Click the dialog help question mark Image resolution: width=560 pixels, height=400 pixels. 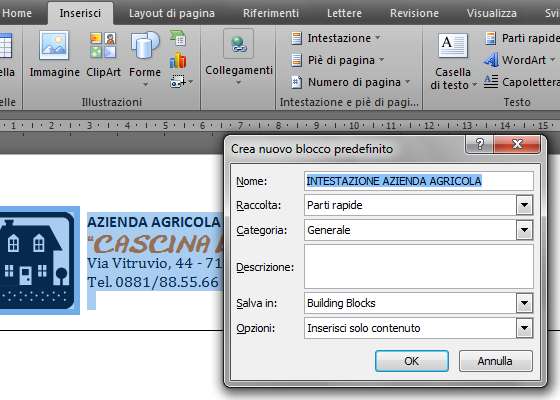click(480, 144)
